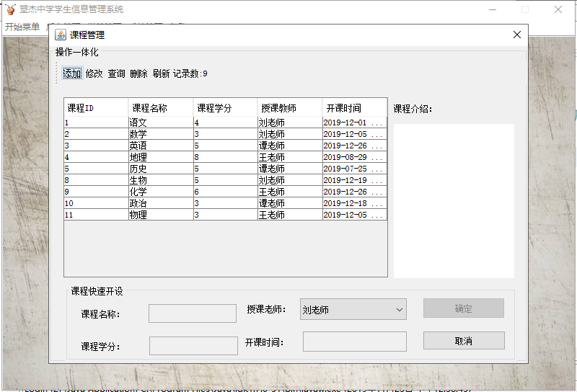This screenshot has height=392, width=577.
Task: Select the 生物 course cell
Action: [x=161, y=180]
